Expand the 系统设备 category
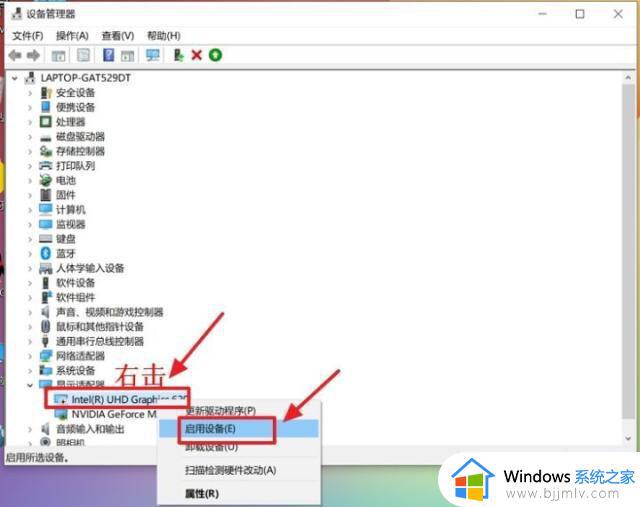 30,371
